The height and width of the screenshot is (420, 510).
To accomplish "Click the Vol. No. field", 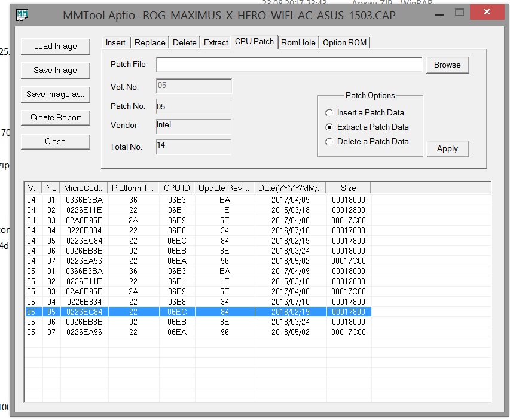I will (x=194, y=86).
